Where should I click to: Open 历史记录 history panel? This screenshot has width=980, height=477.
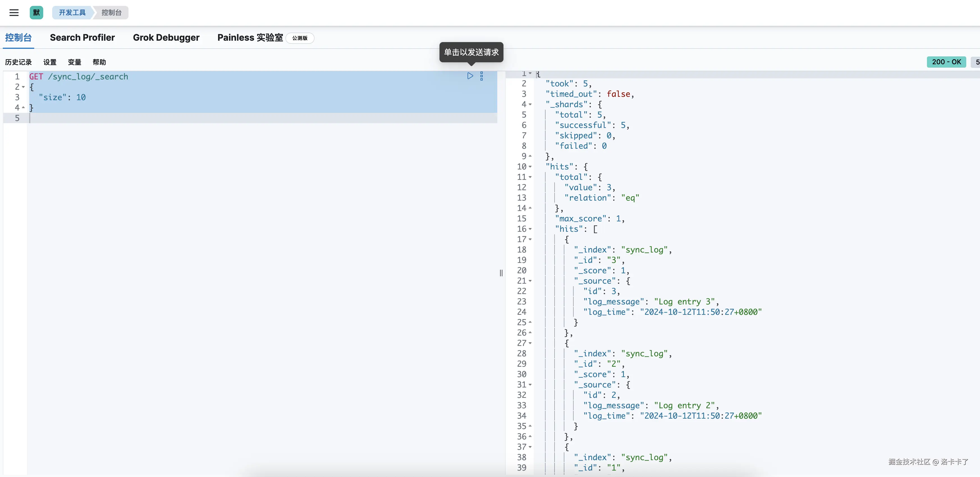click(18, 62)
